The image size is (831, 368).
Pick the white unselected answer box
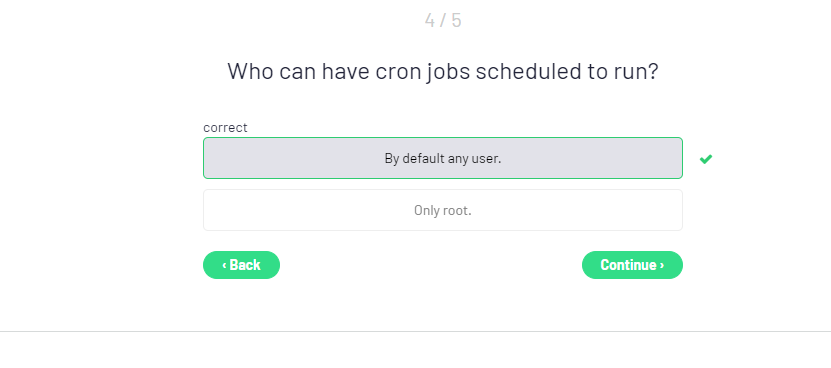pyautogui.click(x=443, y=210)
